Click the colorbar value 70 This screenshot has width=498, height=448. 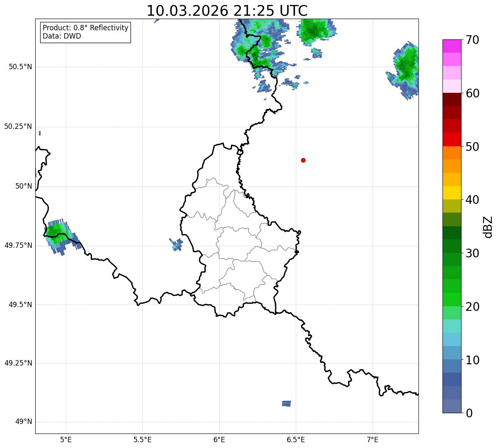[x=472, y=40]
